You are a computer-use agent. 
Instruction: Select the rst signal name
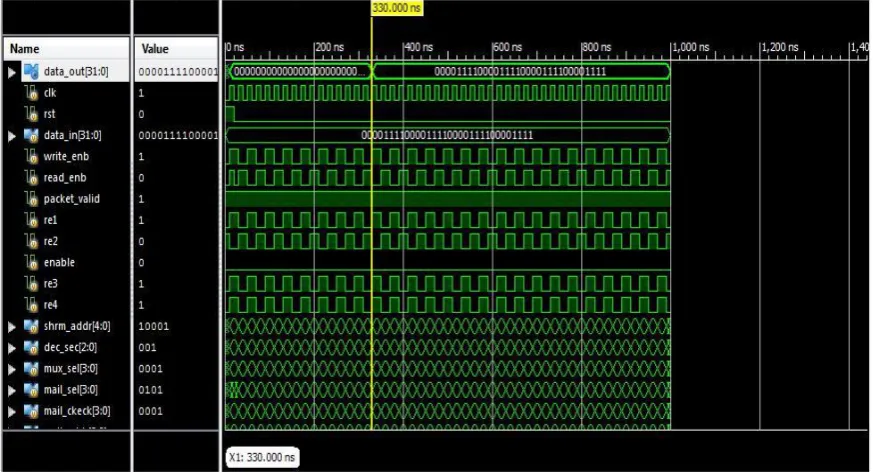(50, 114)
